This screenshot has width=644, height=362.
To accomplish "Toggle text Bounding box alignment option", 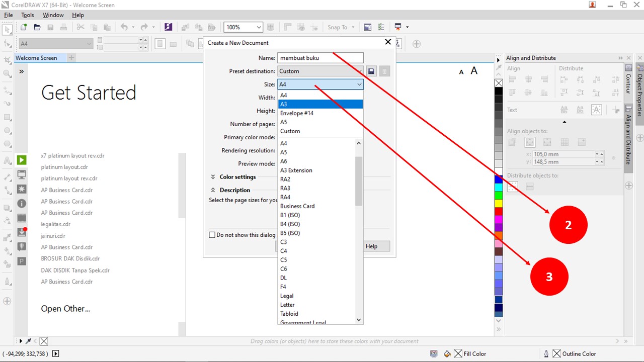I will point(597,110).
